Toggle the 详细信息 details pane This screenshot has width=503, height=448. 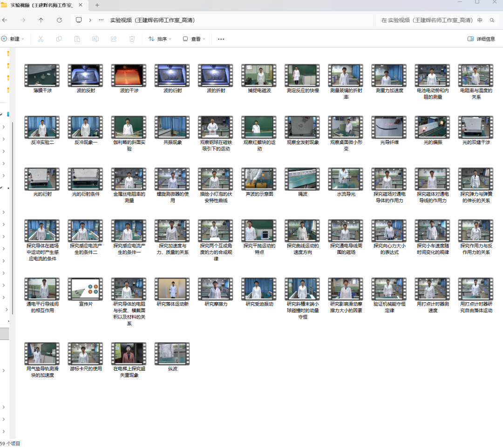tap(481, 39)
